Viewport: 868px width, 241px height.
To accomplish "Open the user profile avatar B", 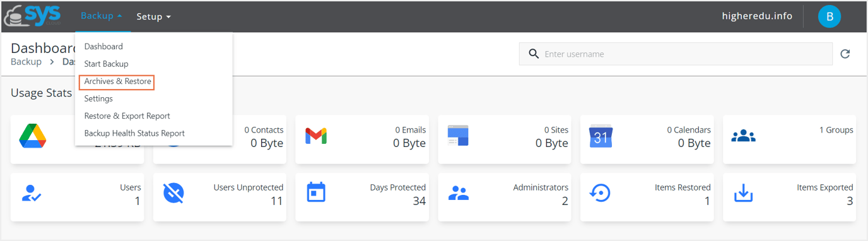I will (830, 16).
